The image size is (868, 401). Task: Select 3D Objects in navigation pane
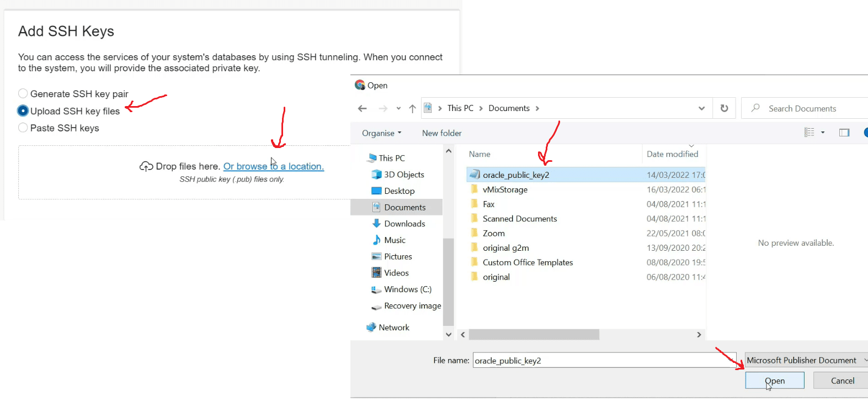pyautogui.click(x=404, y=175)
